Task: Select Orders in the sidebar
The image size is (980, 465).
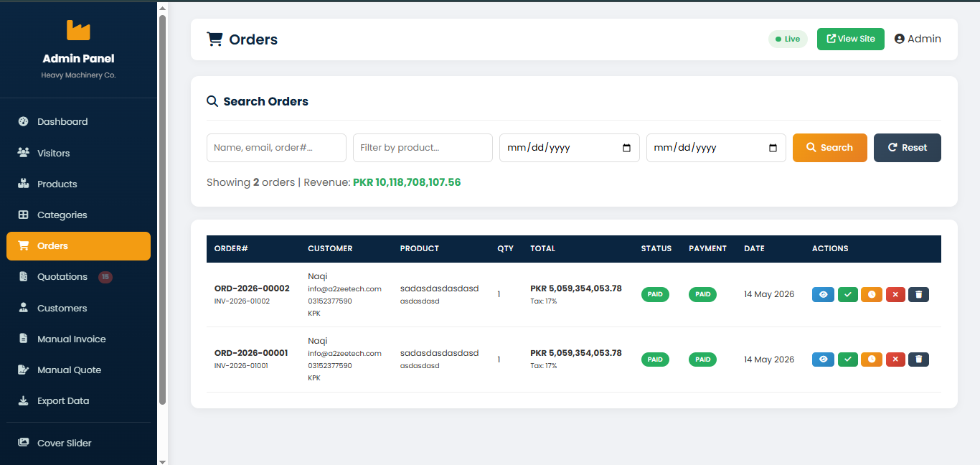Action: tap(78, 246)
